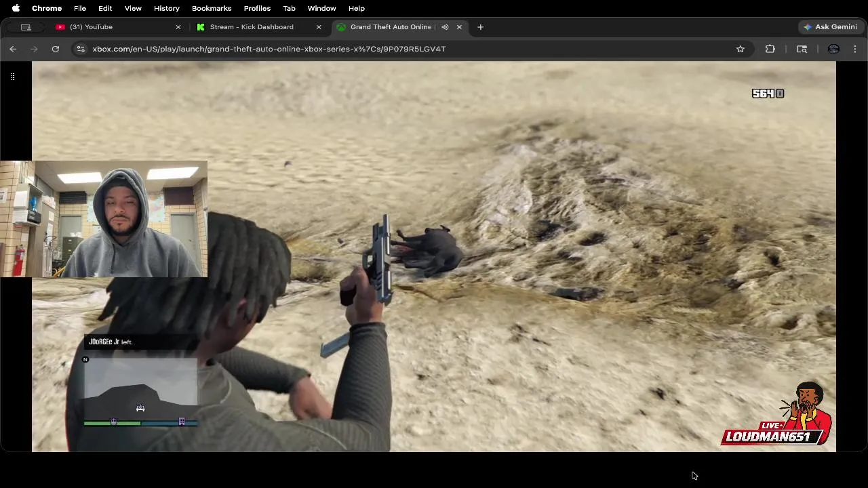Screen dimensions: 868x488
Task: Open the media control icon in toolbar
Action: 802,49
